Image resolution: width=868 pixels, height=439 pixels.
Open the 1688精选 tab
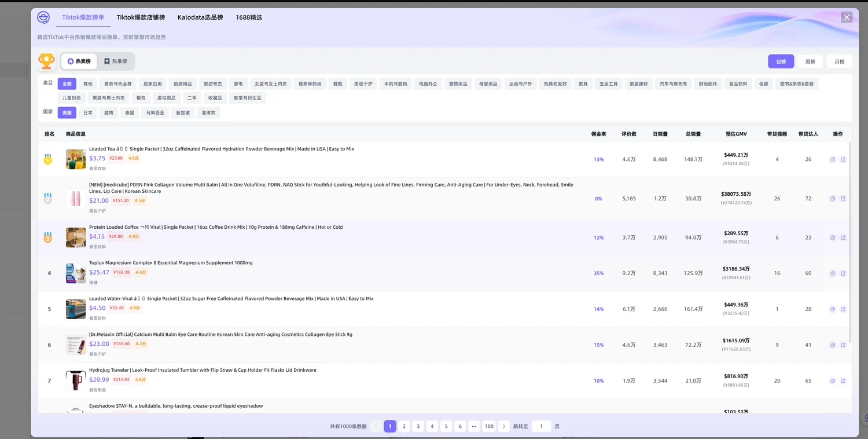(249, 17)
